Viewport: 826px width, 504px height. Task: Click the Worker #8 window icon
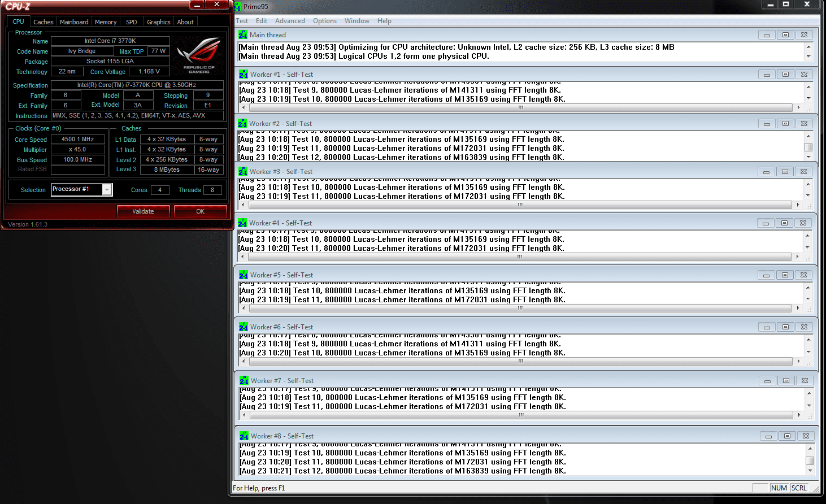tap(244, 436)
